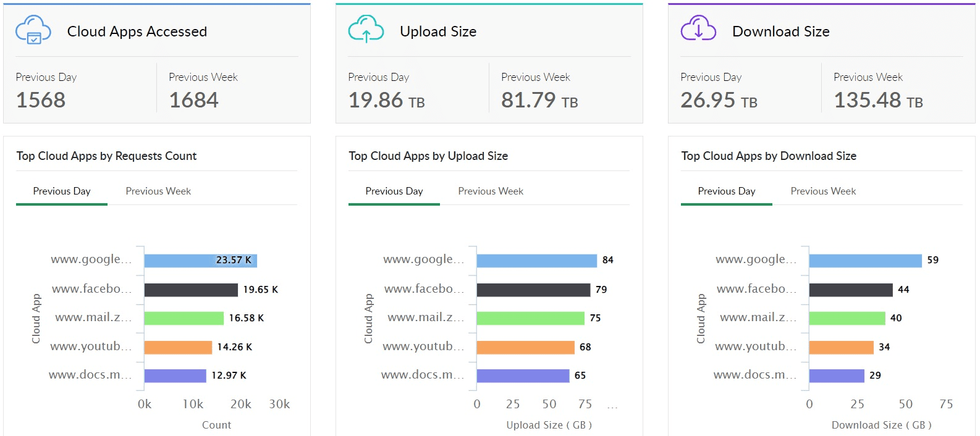Click the youtube download bar valued 34

[x=842, y=347]
